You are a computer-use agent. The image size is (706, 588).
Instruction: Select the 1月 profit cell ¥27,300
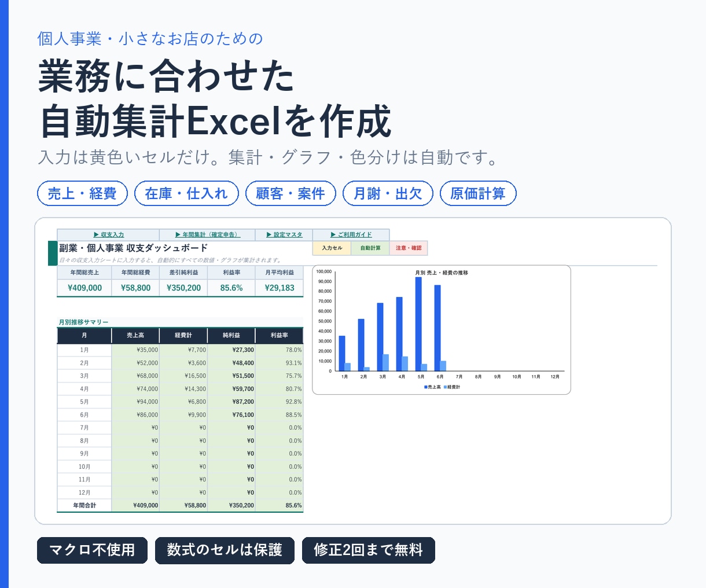coord(231,350)
